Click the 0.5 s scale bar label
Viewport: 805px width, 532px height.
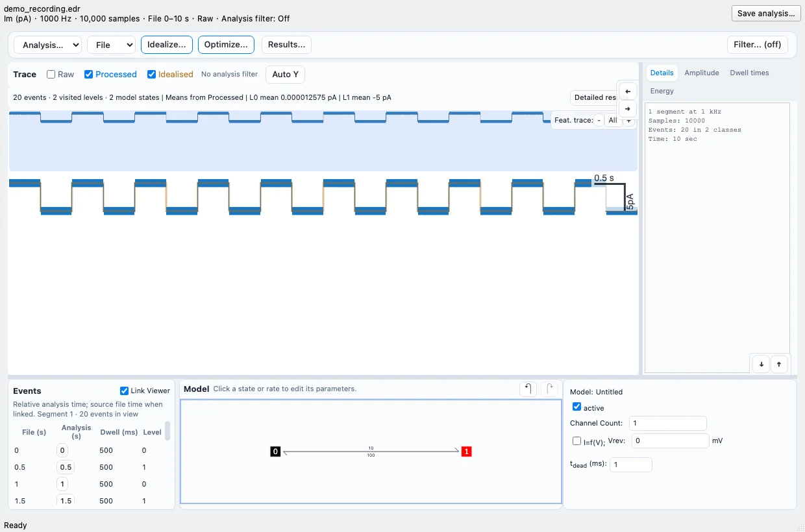[x=604, y=178]
